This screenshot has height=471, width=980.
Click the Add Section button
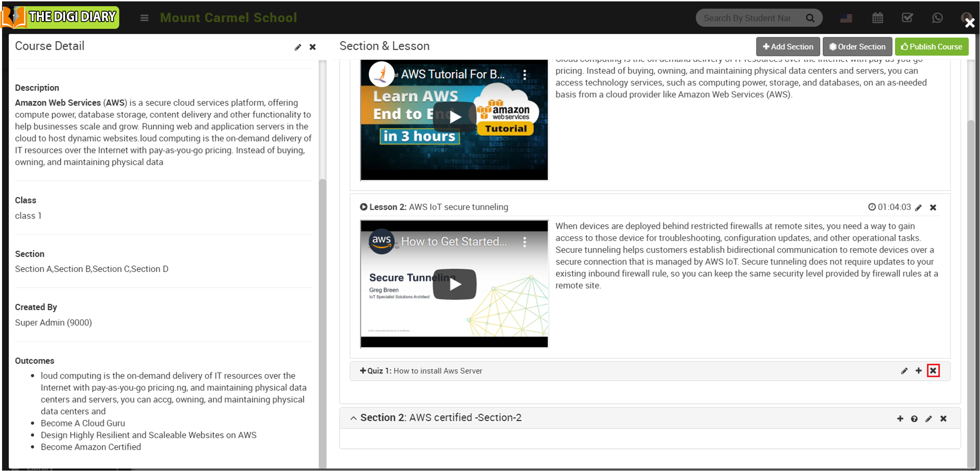point(788,47)
